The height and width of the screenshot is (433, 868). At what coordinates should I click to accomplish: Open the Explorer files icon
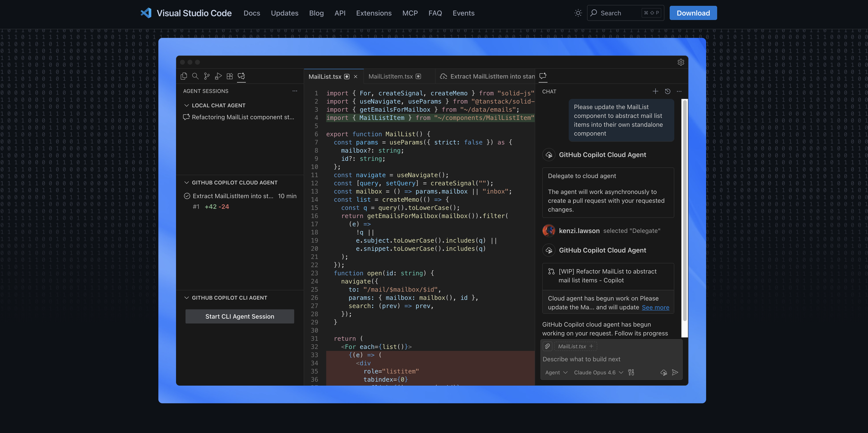pyautogui.click(x=184, y=76)
